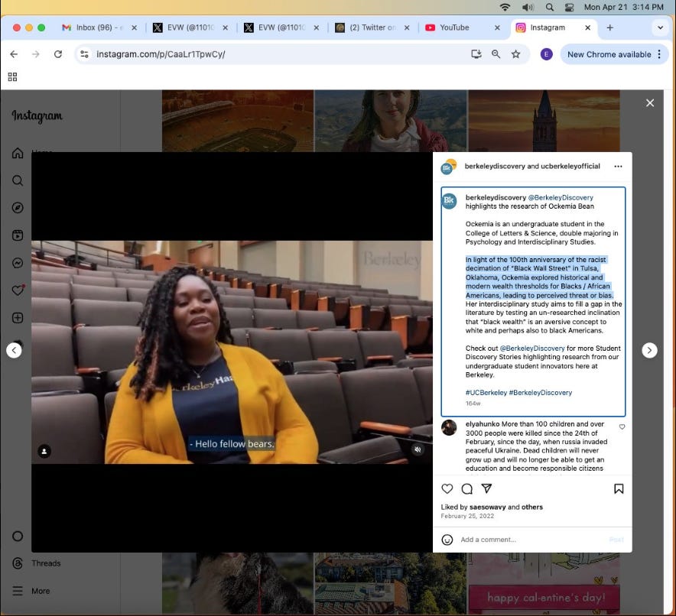
Task: Open ucberkeleyofficial profile link
Action: pyautogui.click(x=570, y=167)
